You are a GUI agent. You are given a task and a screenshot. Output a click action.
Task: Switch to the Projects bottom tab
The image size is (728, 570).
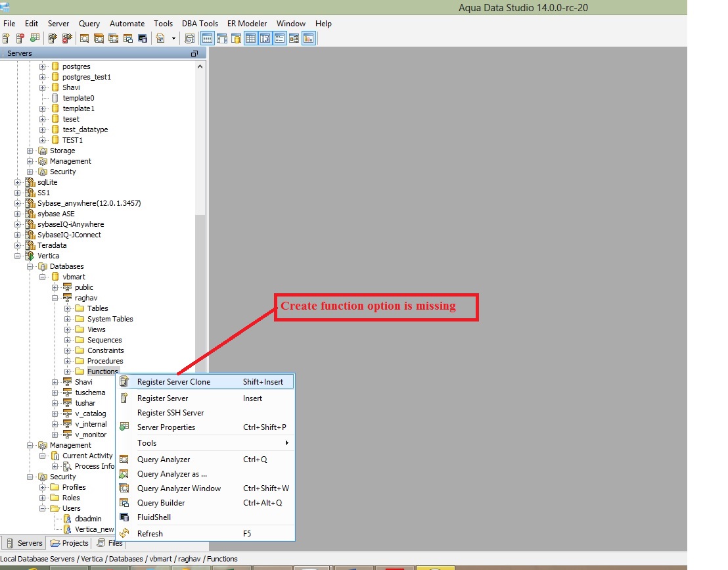[x=69, y=542]
